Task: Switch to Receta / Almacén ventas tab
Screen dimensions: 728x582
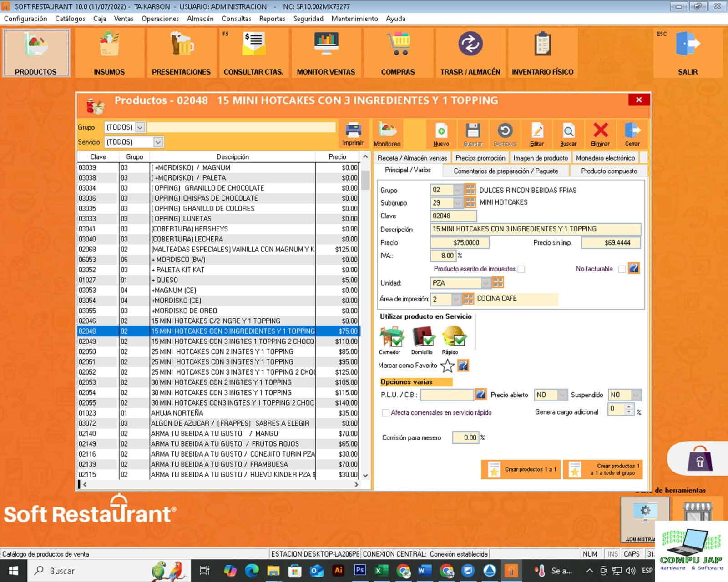Action: point(412,158)
